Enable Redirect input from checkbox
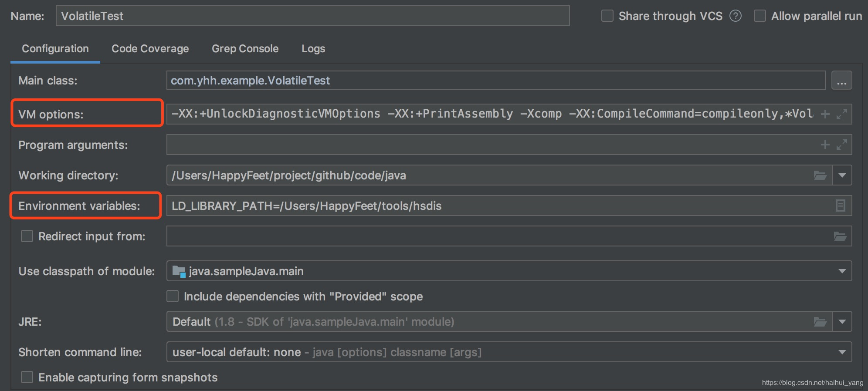 [27, 236]
